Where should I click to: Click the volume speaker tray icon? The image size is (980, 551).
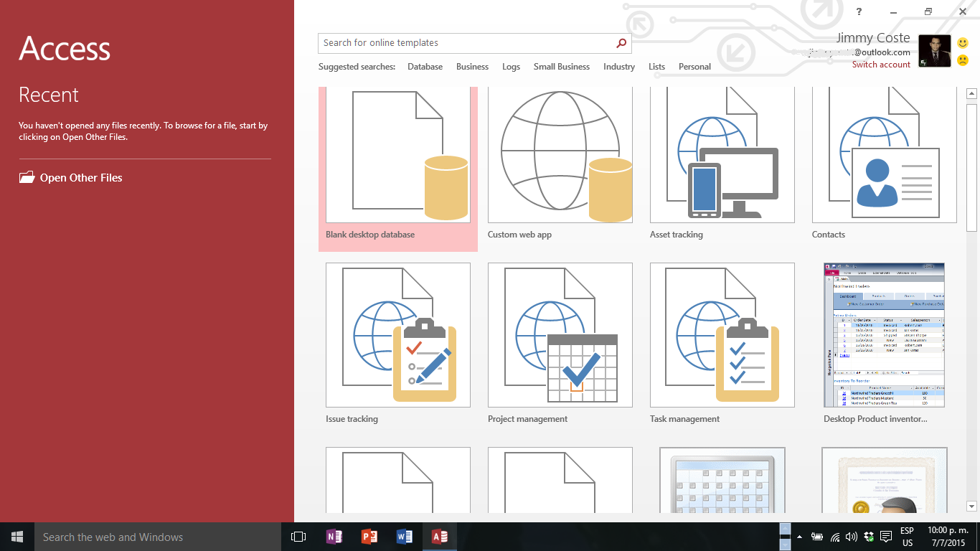coord(852,537)
